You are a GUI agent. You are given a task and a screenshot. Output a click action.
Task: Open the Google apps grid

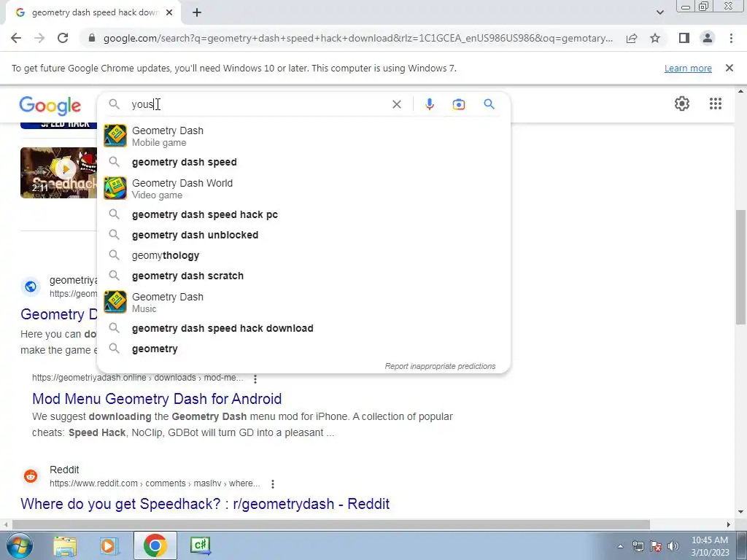point(715,104)
